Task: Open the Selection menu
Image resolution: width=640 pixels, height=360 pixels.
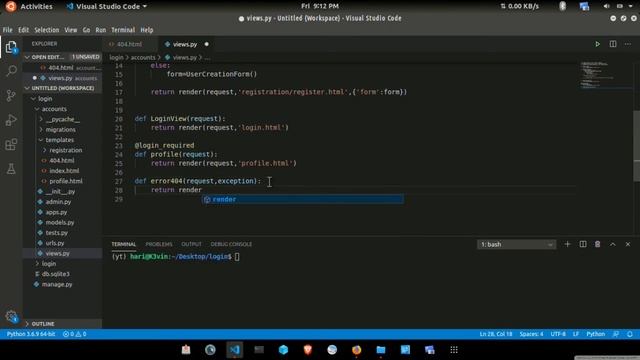Action: pos(47,30)
